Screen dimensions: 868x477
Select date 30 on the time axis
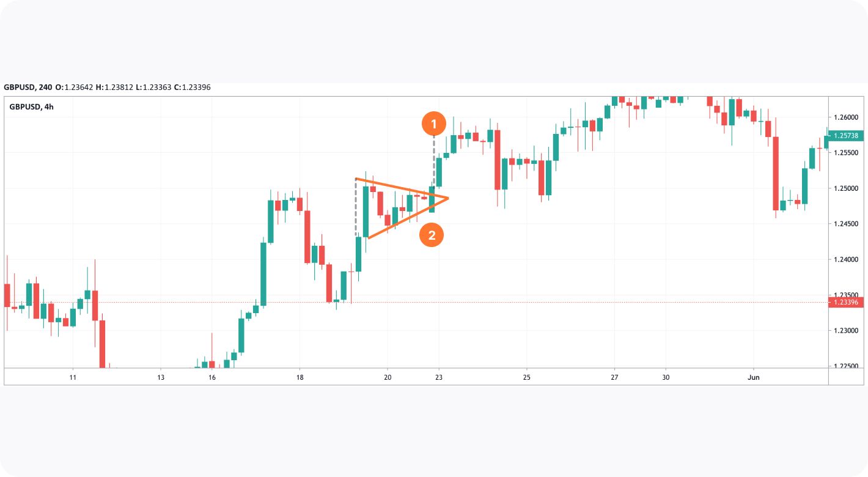tap(666, 377)
